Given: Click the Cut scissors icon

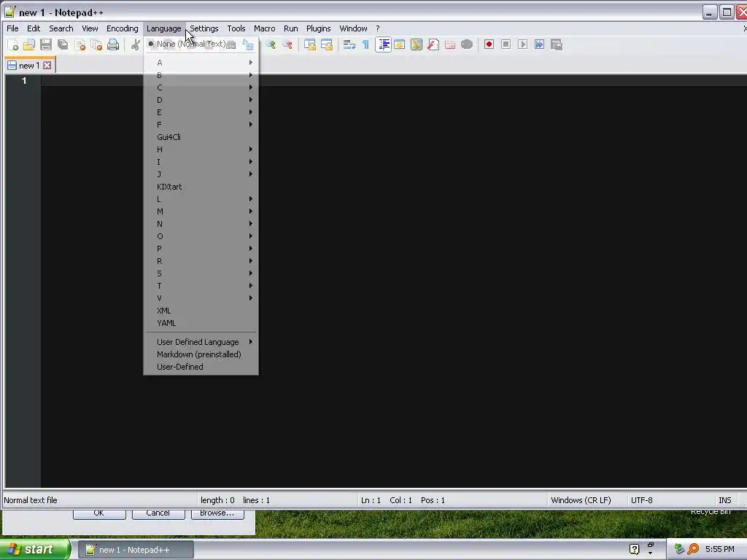Looking at the screenshot, I should (135, 44).
